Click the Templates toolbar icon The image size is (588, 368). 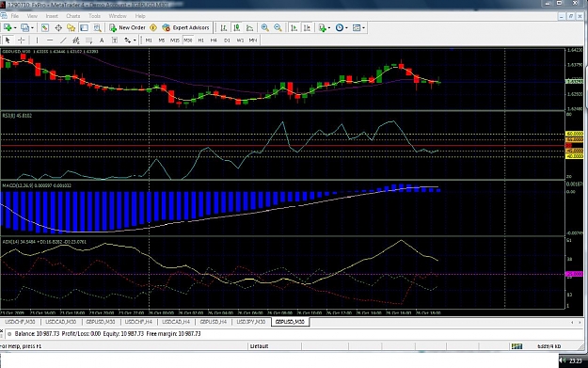pos(357,27)
